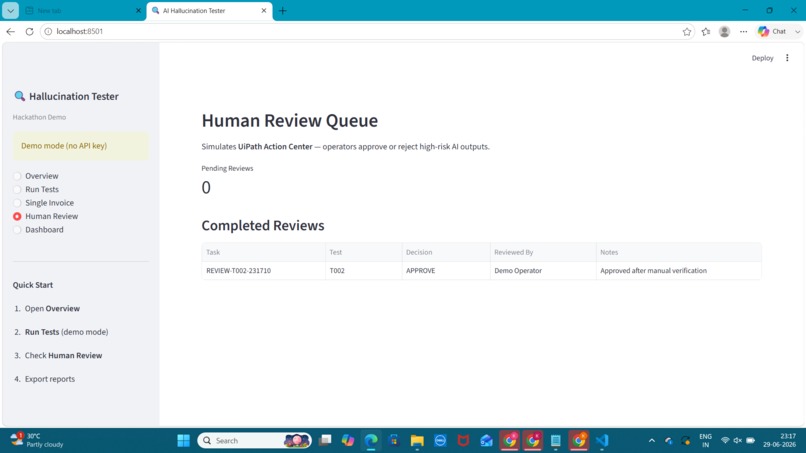Click Quick Start step Export reports
This screenshot has height=453, width=806.
point(50,379)
